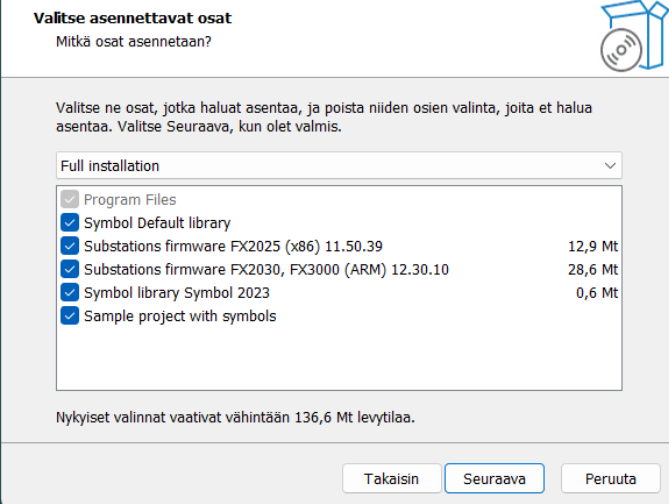Screen dimensions: 669x504
Task: Select the 12,9 Mt size value
Action: 592,246
